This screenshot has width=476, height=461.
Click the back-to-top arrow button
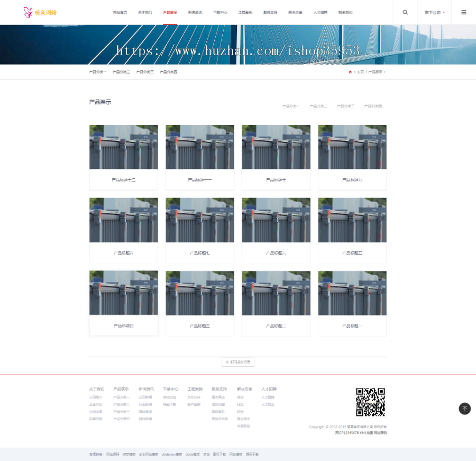[464, 409]
